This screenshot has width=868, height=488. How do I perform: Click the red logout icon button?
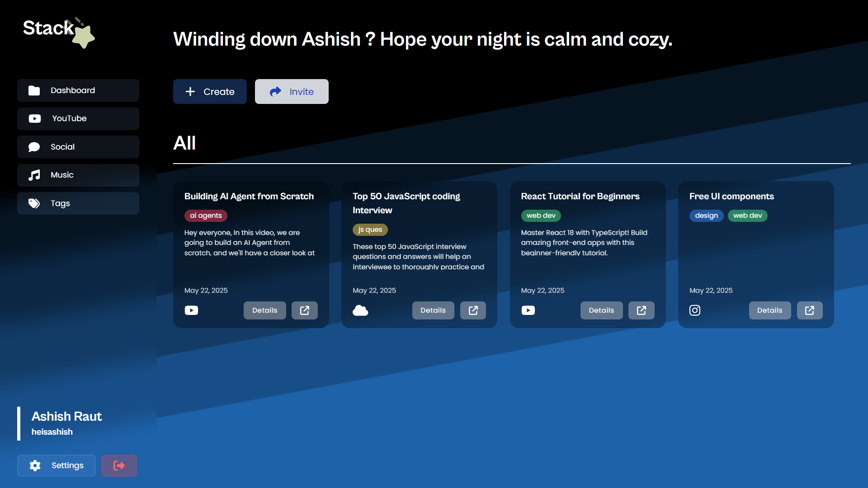119,465
